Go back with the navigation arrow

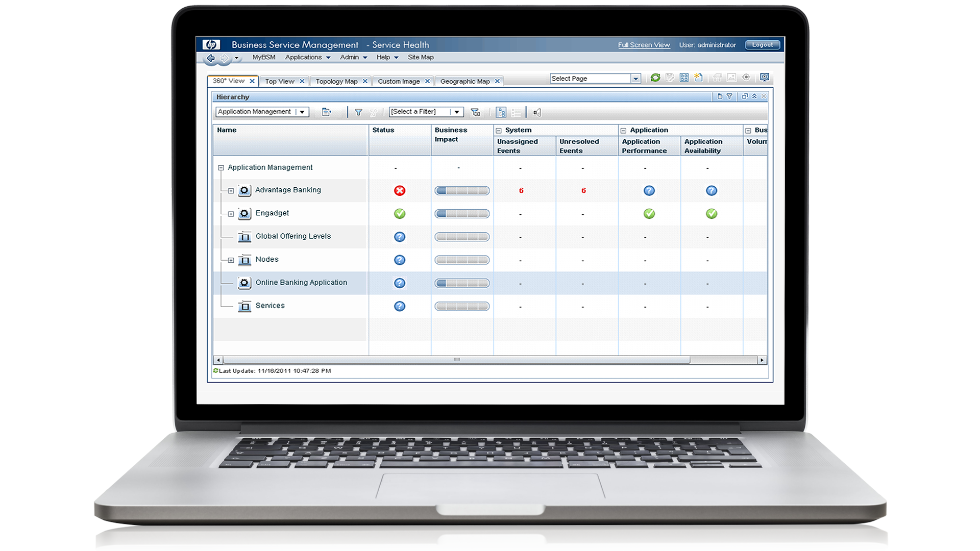tap(210, 58)
